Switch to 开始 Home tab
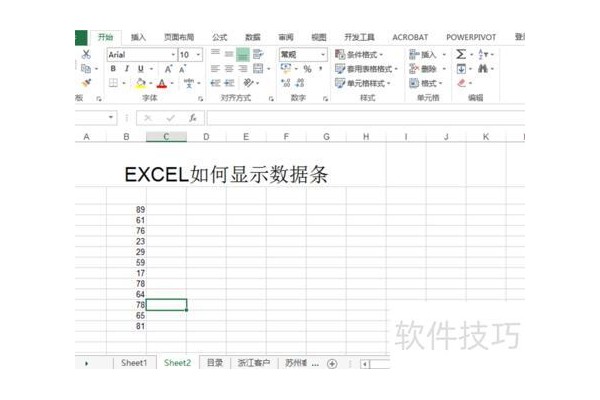The width and height of the screenshot is (600, 400). 105,37
